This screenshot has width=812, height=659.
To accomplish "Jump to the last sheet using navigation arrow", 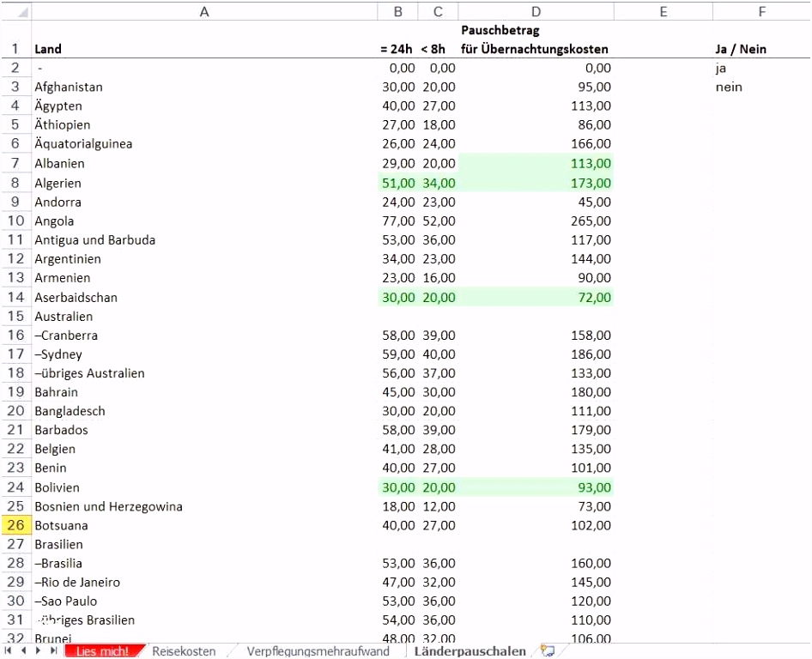I will 53,650.
